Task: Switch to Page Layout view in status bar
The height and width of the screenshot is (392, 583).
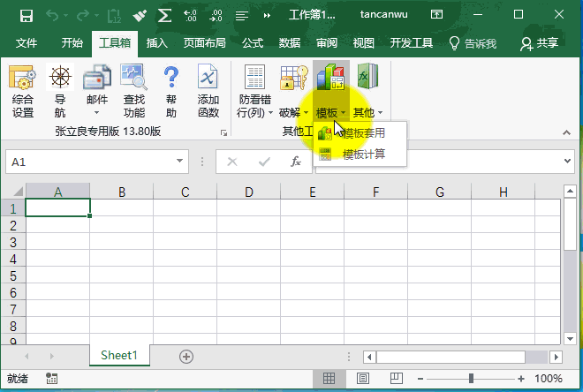Action: (x=361, y=379)
